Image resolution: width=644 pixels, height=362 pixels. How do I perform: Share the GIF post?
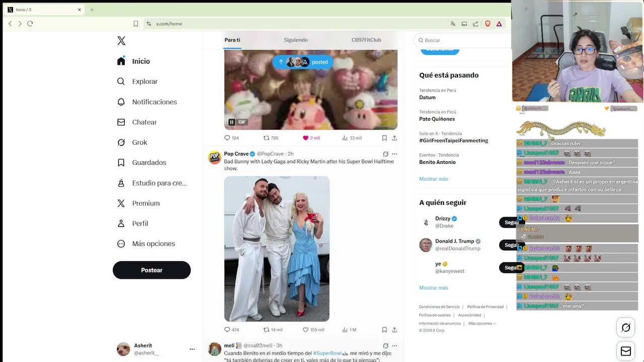pyautogui.click(x=394, y=138)
